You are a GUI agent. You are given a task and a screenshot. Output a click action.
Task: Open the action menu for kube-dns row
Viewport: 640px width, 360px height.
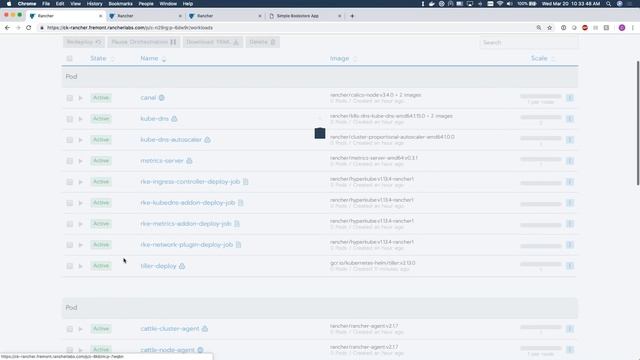tap(570, 119)
